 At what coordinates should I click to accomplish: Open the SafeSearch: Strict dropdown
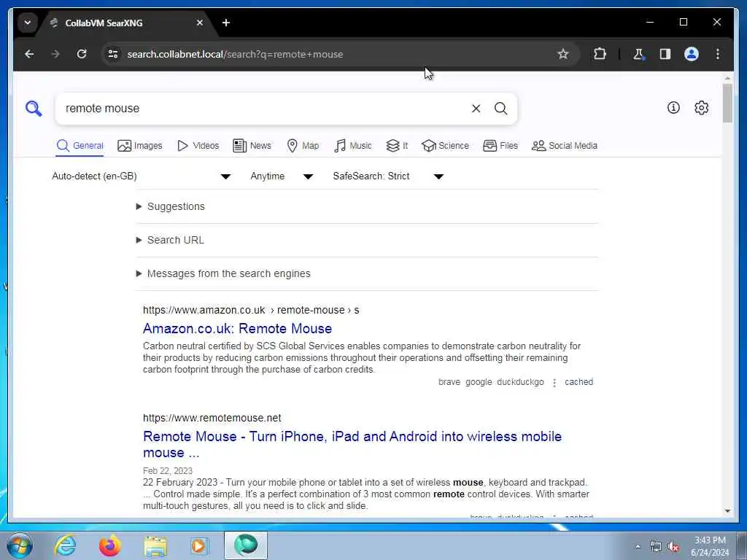point(388,176)
